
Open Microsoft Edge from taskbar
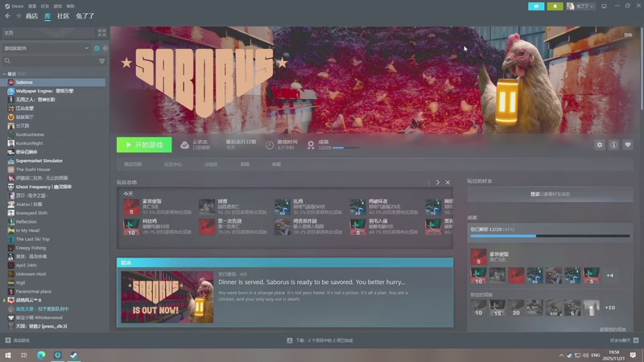coord(41,355)
